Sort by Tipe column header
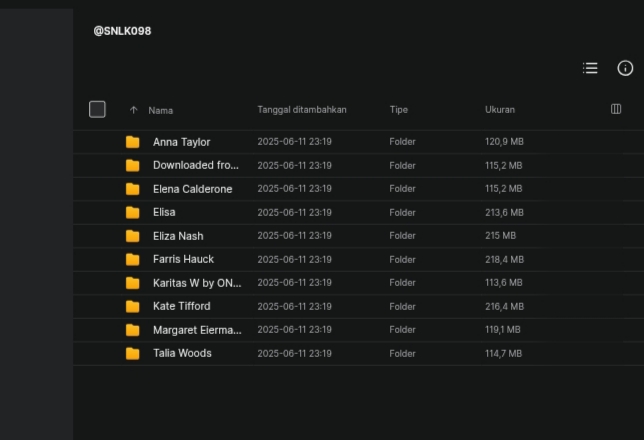Viewport: 644px width, 440px height. coord(398,110)
